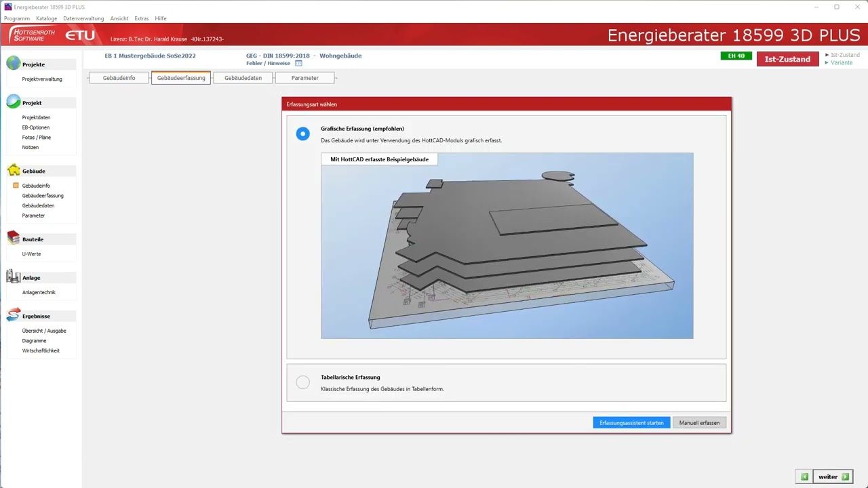Click the Mit HottCAD erfasste Beispielgebäude caption
868x488 pixels.
click(x=379, y=159)
